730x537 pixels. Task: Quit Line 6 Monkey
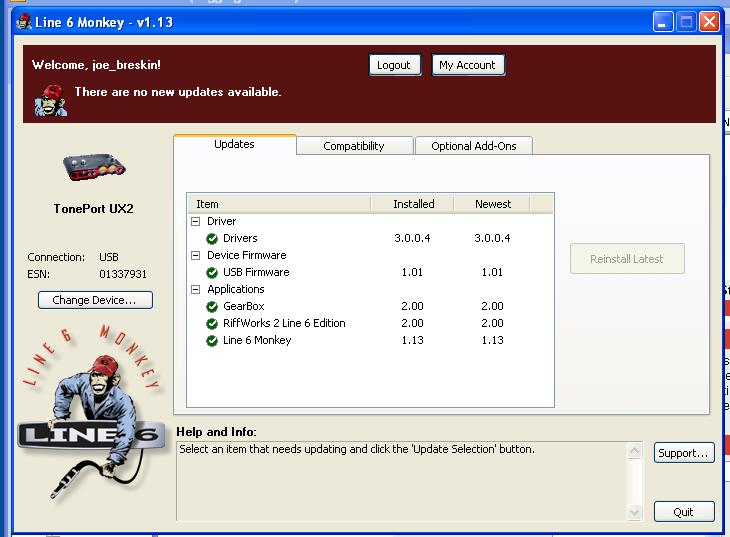683,512
